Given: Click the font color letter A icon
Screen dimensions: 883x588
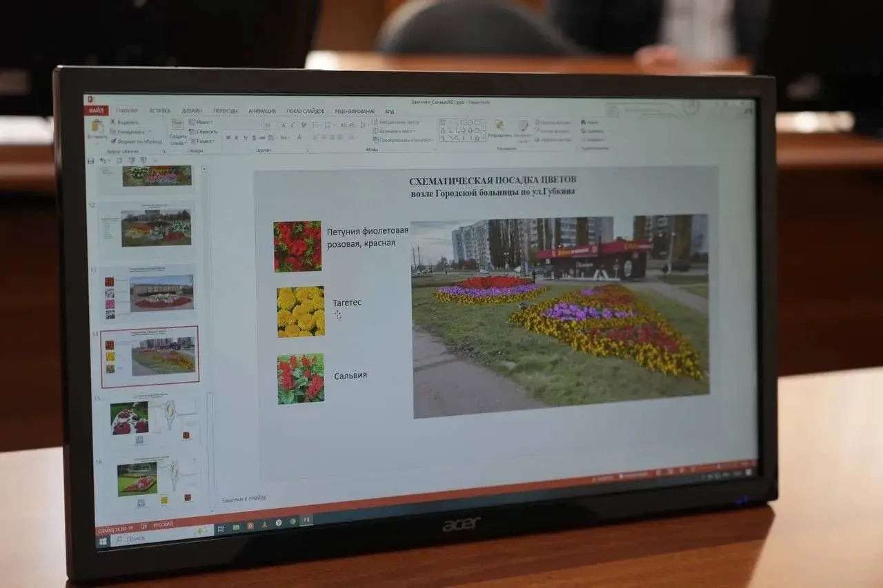Looking at the screenshot, I should pyautogui.click(x=299, y=138).
